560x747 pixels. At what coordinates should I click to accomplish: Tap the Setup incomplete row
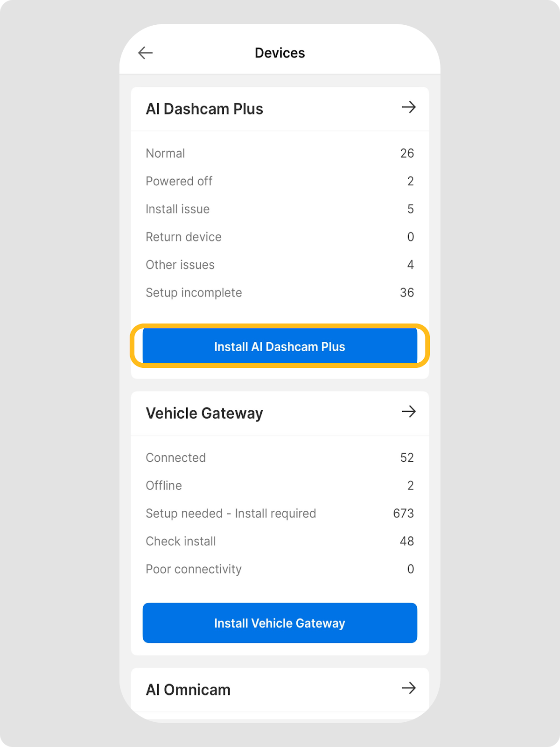pos(280,293)
